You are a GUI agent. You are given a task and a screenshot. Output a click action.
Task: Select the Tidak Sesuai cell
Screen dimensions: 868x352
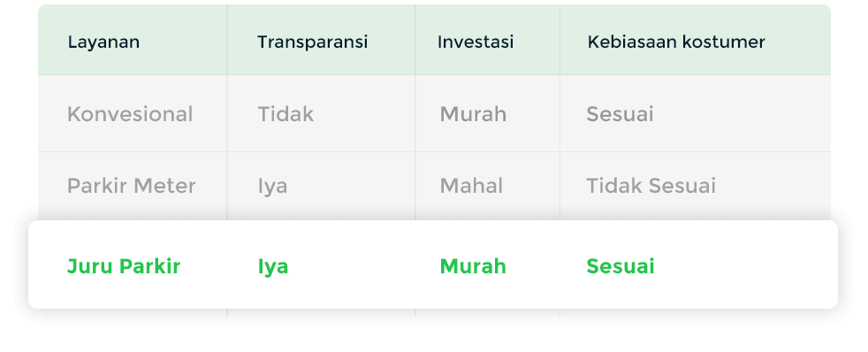[x=651, y=186]
